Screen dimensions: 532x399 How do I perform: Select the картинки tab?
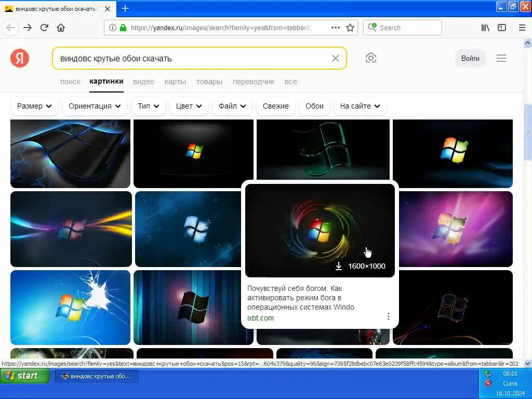(x=106, y=82)
